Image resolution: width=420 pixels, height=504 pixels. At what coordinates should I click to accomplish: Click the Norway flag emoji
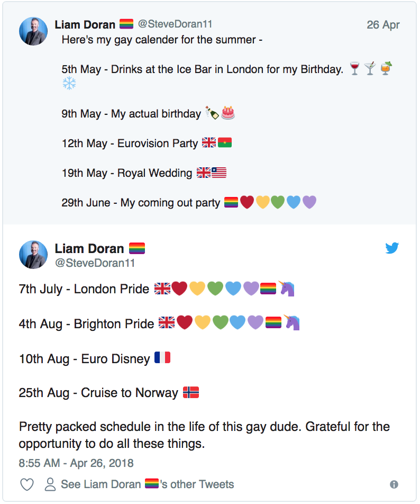tap(190, 392)
